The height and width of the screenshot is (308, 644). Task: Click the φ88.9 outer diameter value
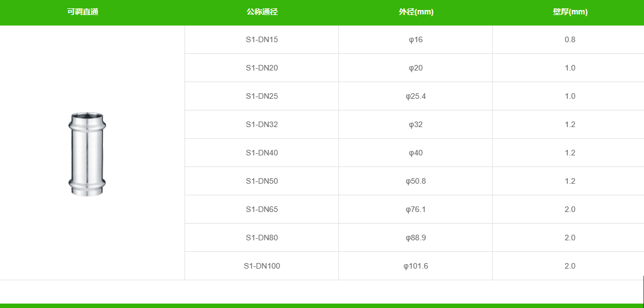(416, 238)
